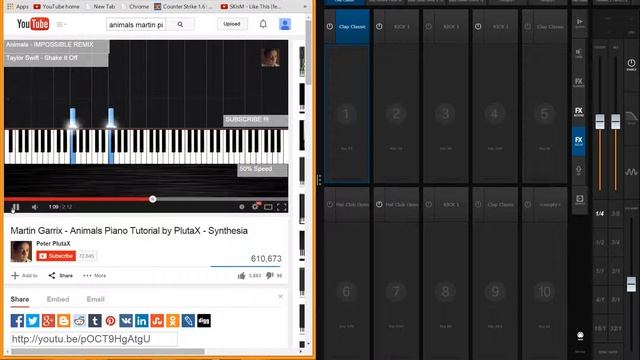Toggle power button on pad 1
Viewport: 640px width, 360px height.
[330, 27]
